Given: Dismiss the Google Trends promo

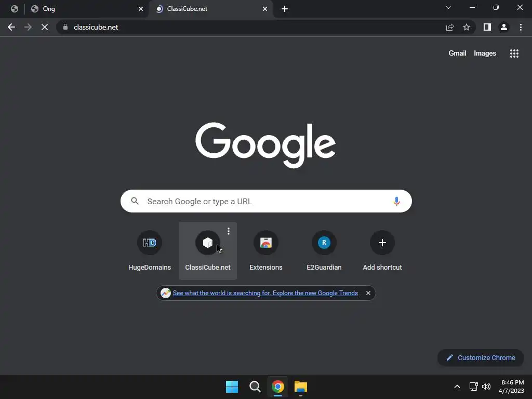Looking at the screenshot, I should [368, 293].
